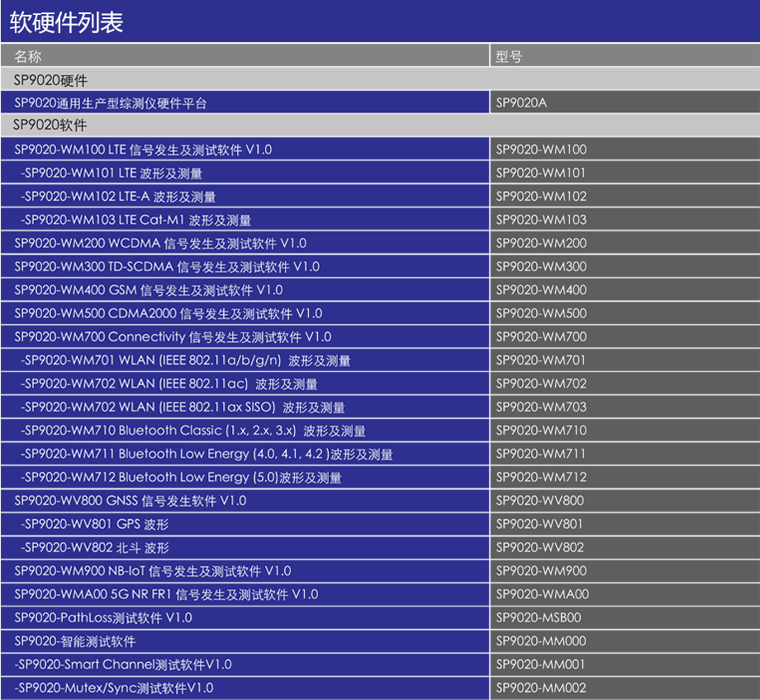The height and width of the screenshot is (700, 760).
Task: Click the WLAN (IEEE 802.11a/b/g/n) 波形及测量 name
Action: [x=186, y=360]
